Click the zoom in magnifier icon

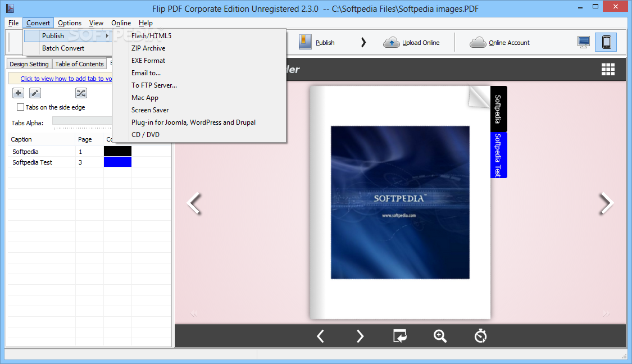click(x=440, y=336)
